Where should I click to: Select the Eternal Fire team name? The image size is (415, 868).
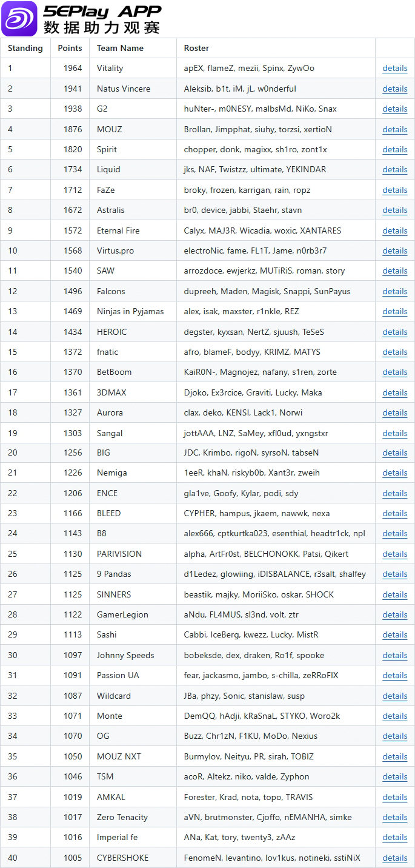[x=118, y=230]
